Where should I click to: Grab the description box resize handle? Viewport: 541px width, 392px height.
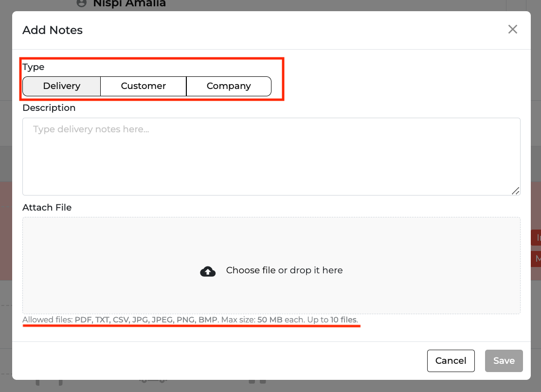[x=515, y=191]
